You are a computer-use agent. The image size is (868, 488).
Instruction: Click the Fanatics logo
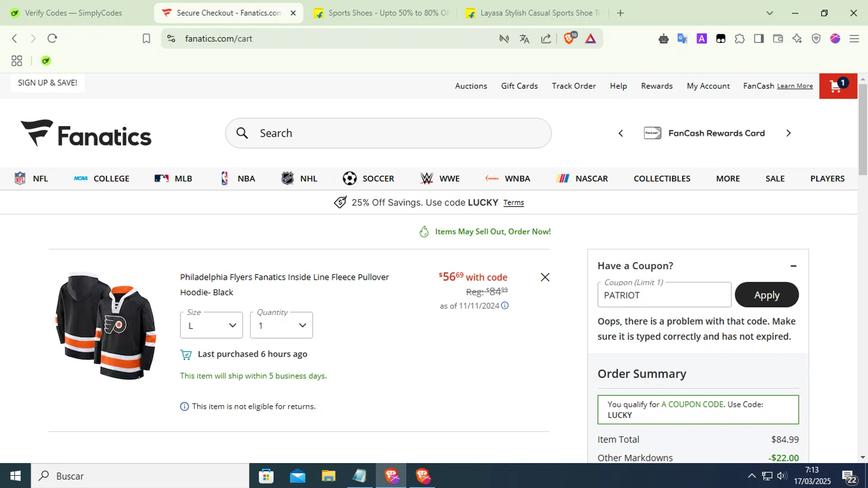click(x=86, y=133)
